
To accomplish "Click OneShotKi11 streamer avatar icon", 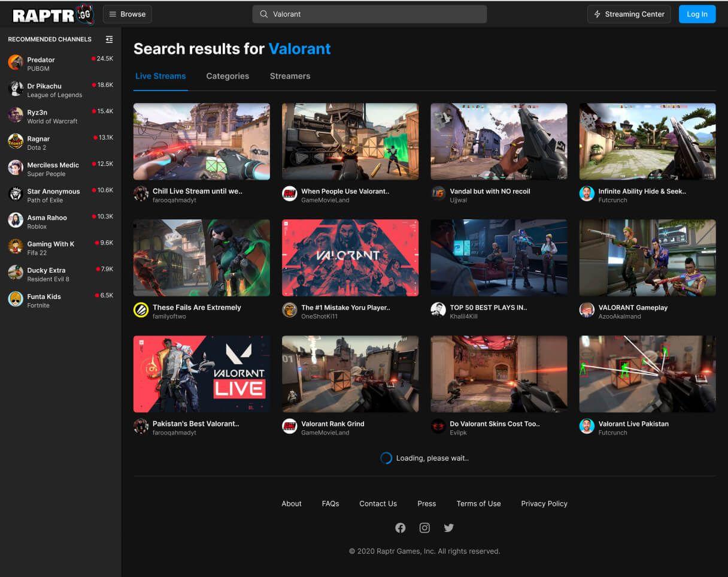I will 290,310.
